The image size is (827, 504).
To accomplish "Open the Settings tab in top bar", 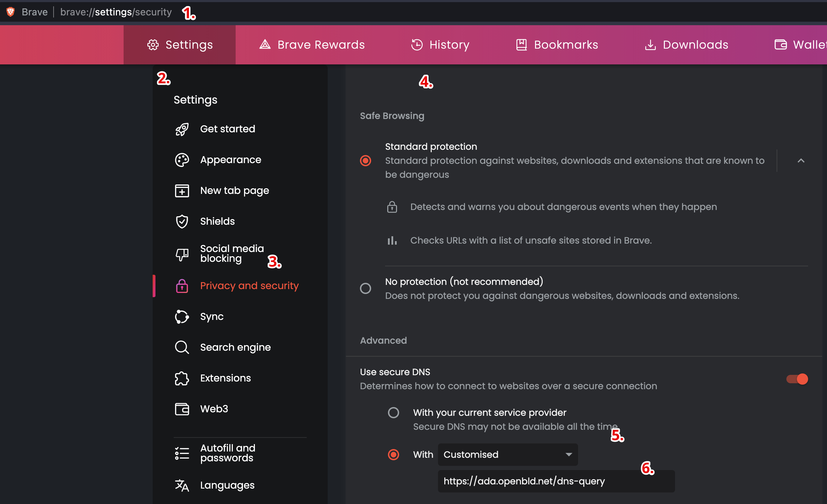I will (180, 45).
